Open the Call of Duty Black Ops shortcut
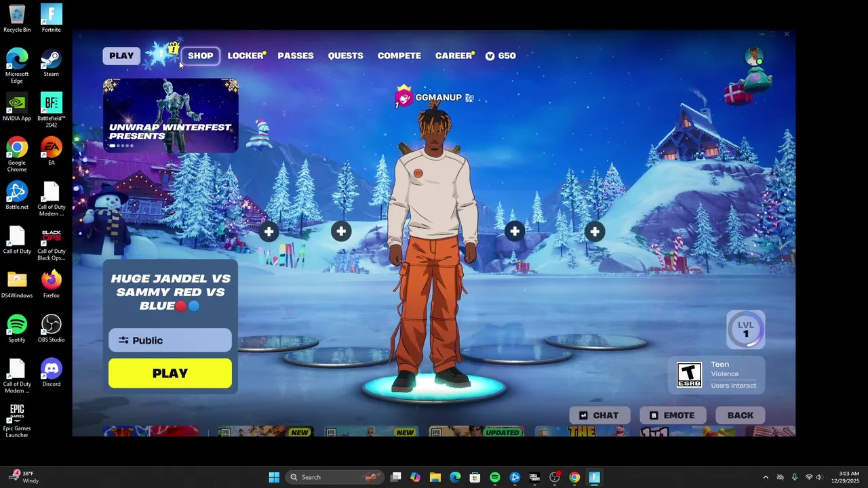 click(52, 243)
